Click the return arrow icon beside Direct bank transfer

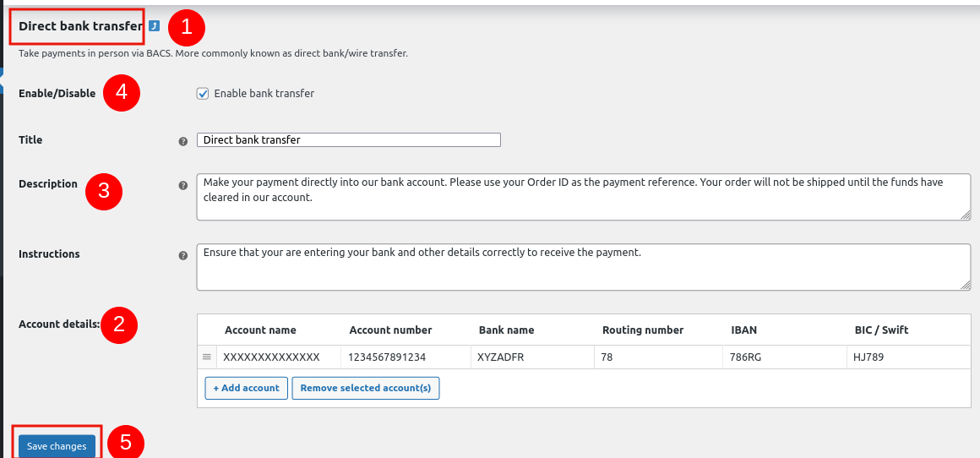point(154,26)
